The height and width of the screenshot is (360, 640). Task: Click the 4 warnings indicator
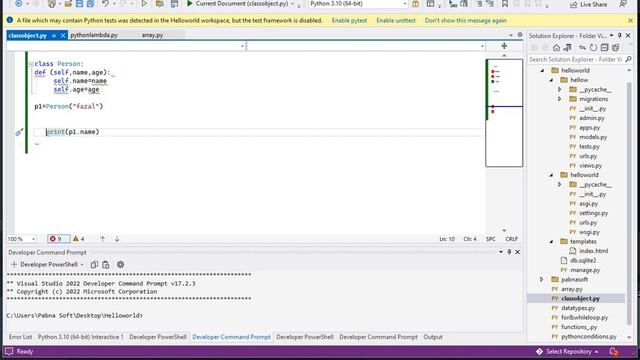[79, 239]
